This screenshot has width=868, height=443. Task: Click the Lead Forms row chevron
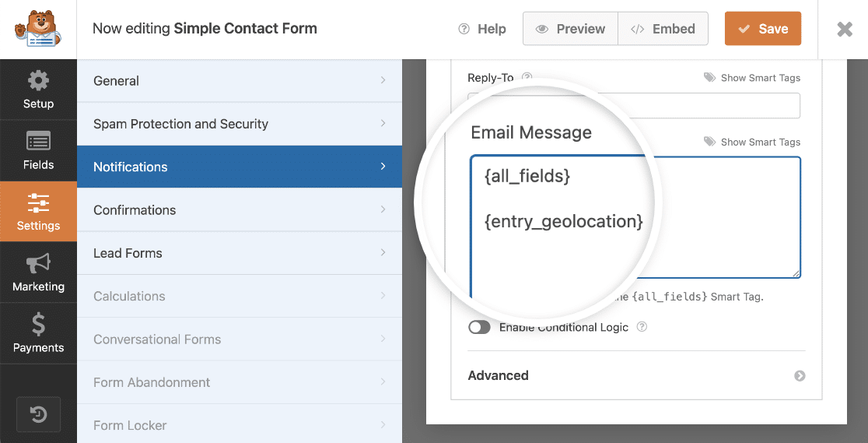click(x=383, y=253)
